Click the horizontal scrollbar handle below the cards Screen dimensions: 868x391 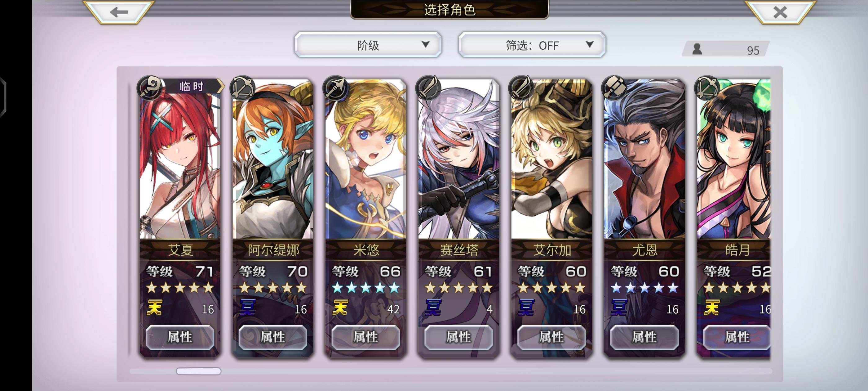pyautogui.click(x=198, y=371)
